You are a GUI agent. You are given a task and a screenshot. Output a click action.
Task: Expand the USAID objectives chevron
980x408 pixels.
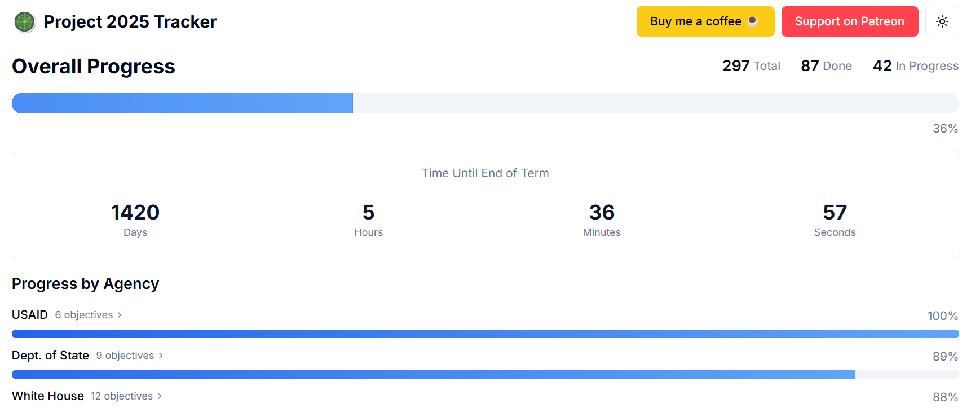120,315
